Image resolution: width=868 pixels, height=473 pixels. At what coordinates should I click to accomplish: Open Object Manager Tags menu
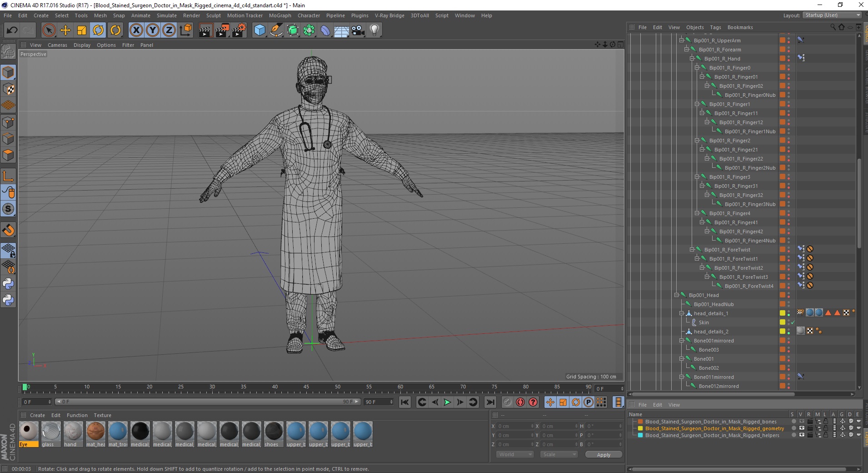(x=715, y=27)
